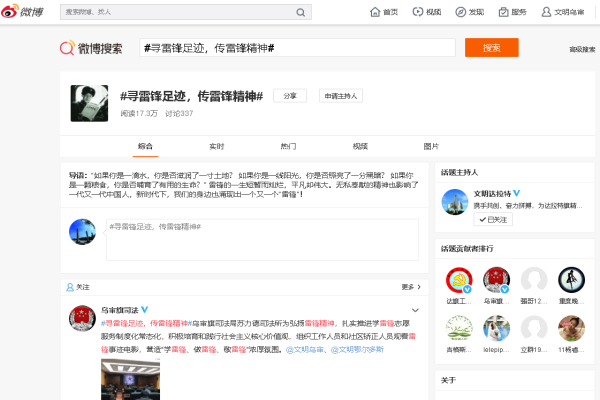Expand the post options chevron for 乌审旗司法
The height and width of the screenshot is (400, 600).
click(415, 310)
